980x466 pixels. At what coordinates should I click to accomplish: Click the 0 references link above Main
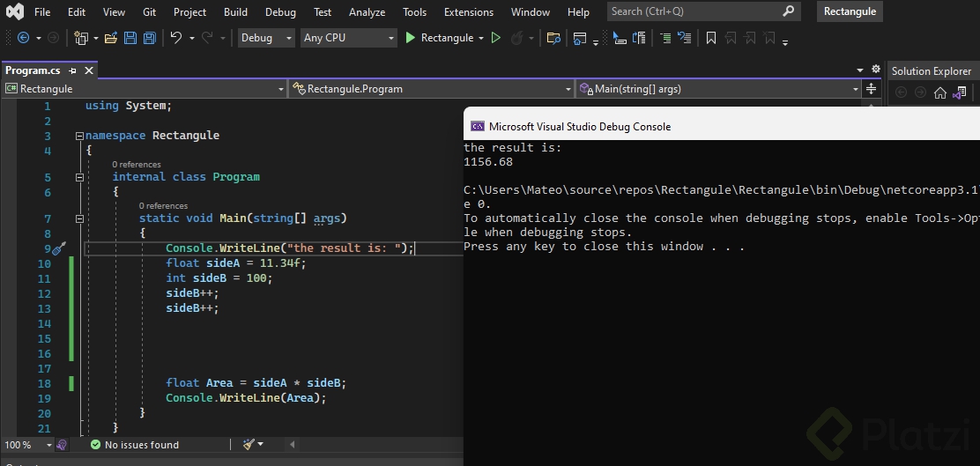tap(163, 206)
